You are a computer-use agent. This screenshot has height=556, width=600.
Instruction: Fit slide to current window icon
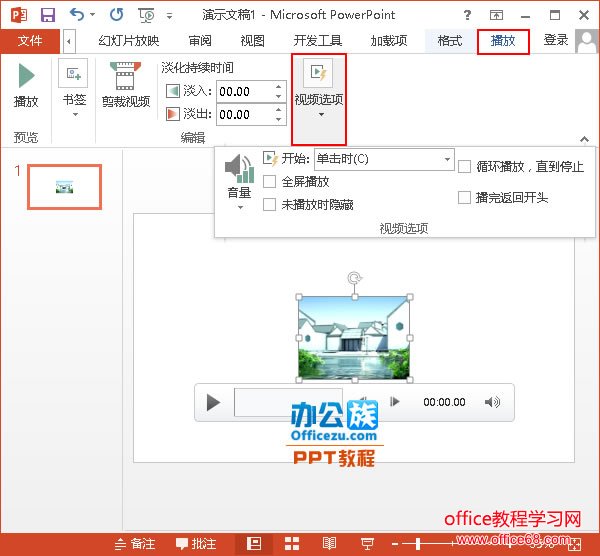[x=576, y=544]
